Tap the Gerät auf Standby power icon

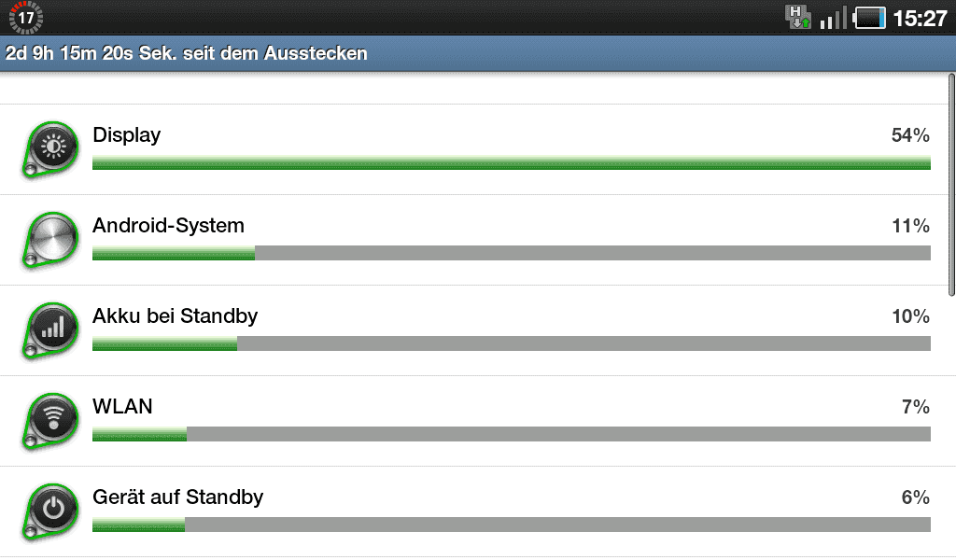click(x=51, y=511)
